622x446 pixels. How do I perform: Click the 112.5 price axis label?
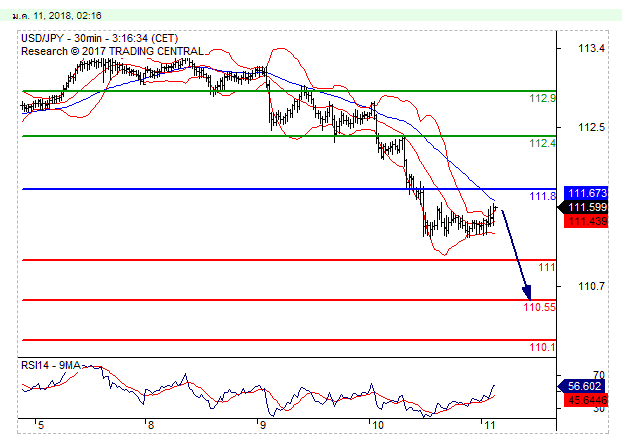[591, 127]
